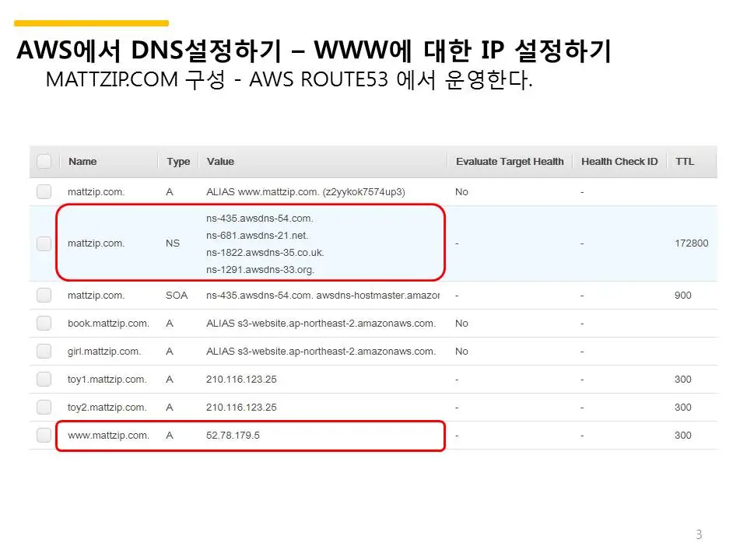Click the Health Check ID column header
Viewport: 747px width, 560px height.
click(619, 162)
